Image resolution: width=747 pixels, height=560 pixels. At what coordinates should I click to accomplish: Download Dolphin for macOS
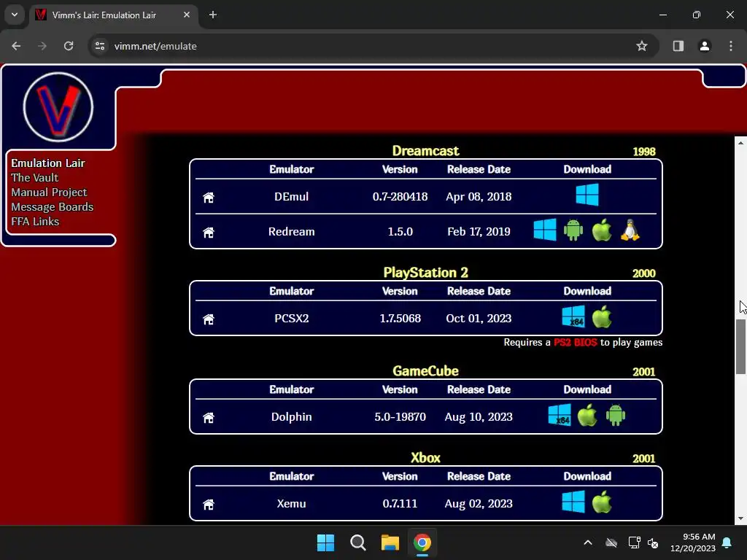587,415
